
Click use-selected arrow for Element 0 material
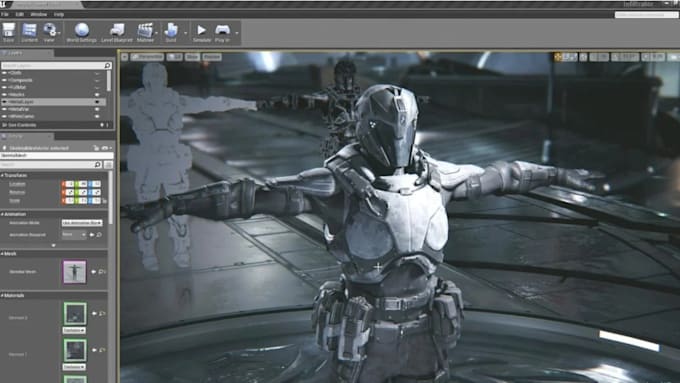pos(94,313)
